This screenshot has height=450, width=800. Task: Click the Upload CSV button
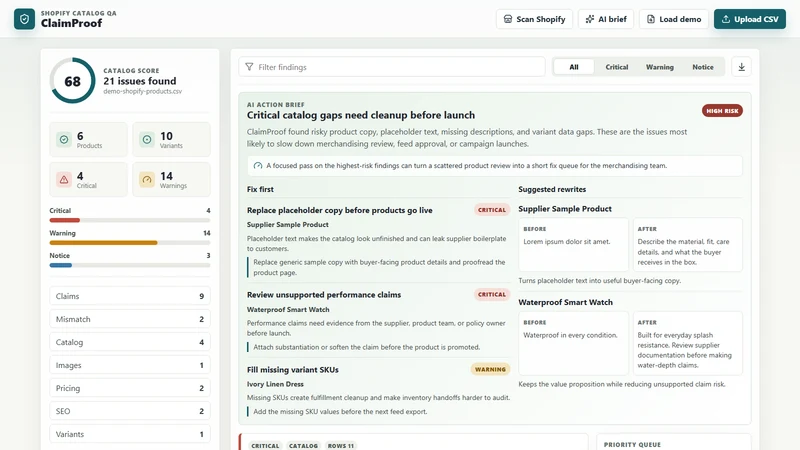[x=749, y=19]
